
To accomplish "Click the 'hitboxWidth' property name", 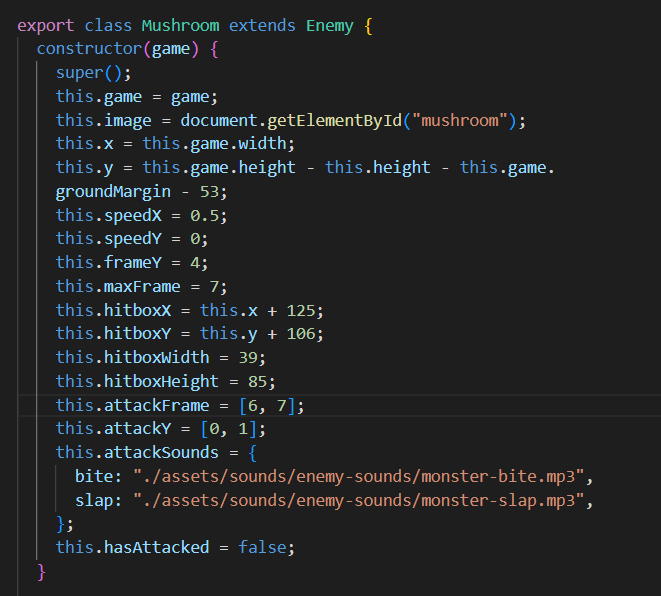I will pos(156,358).
